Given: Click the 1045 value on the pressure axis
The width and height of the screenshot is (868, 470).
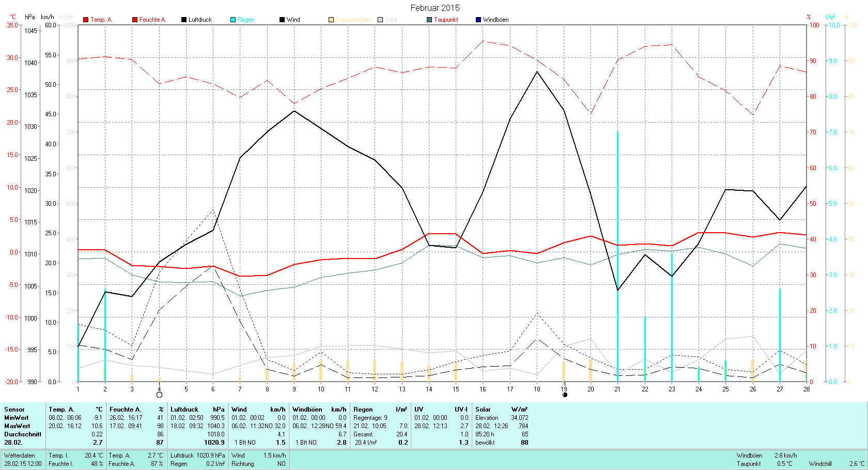Looking at the screenshot, I should (31, 31).
